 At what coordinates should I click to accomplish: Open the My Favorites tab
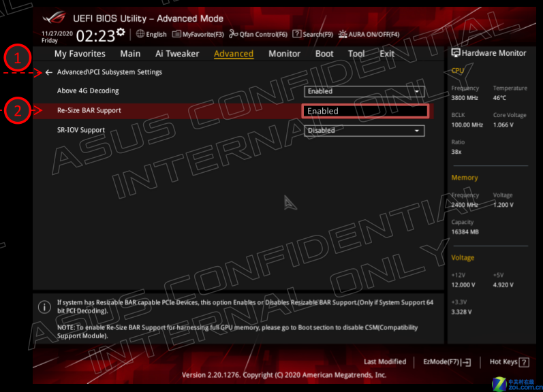tap(80, 54)
